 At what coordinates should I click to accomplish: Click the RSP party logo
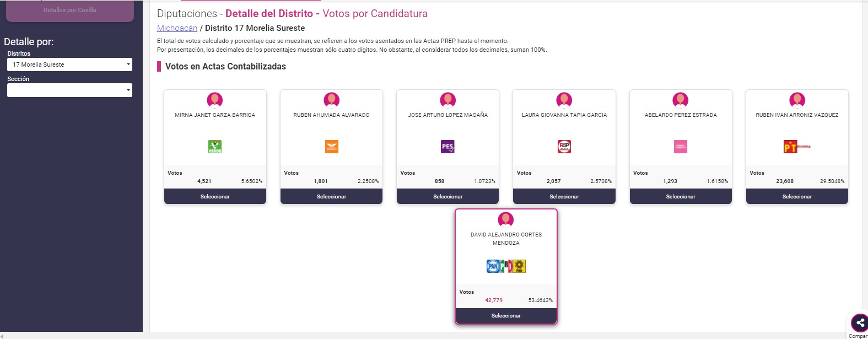click(564, 147)
